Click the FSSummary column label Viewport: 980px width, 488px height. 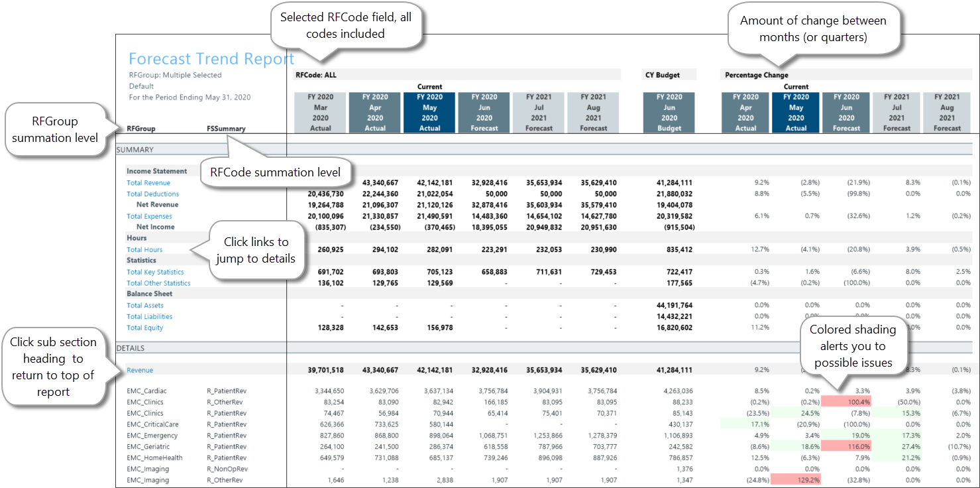226,129
